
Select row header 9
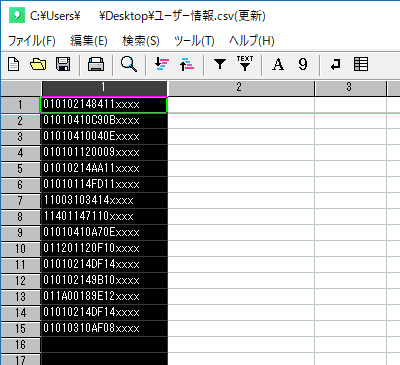click(x=20, y=233)
